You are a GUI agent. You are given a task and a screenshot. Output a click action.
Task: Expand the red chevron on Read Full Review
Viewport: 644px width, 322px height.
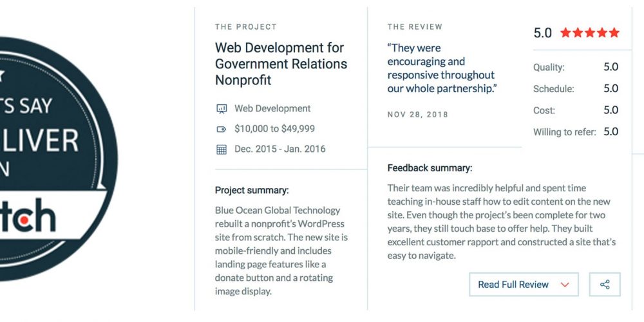[565, 285]
